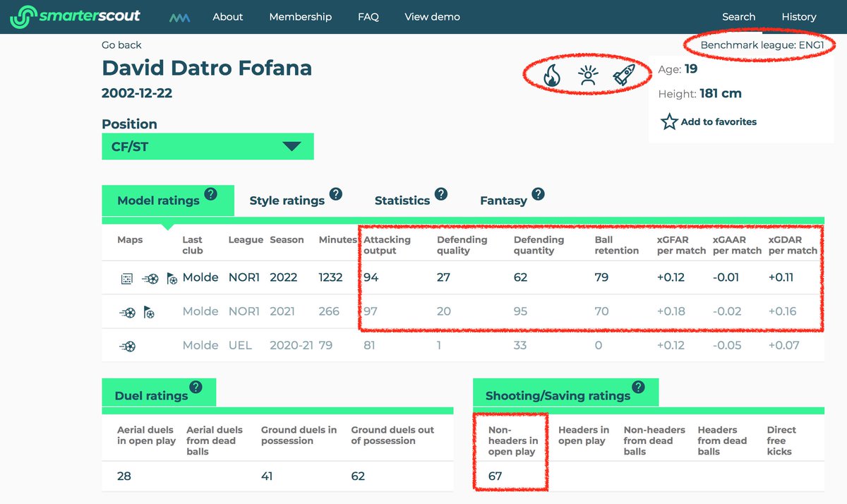Image resolution: width=847 pixels, height=504 pixels.
Task: Click the Headers in open play header
Action: 584,435
